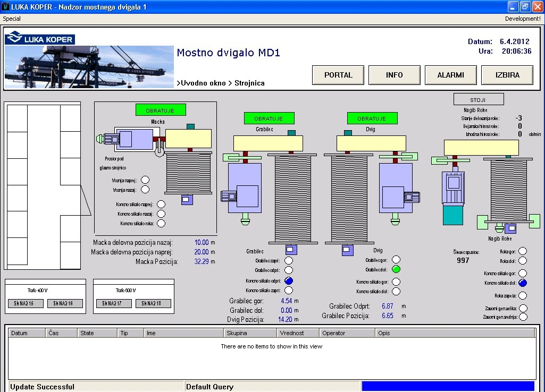This screenshot has height=392, width=545.
Task: Click the green 'Grabilec dol' indicator
Action: [x=396, y=269]
